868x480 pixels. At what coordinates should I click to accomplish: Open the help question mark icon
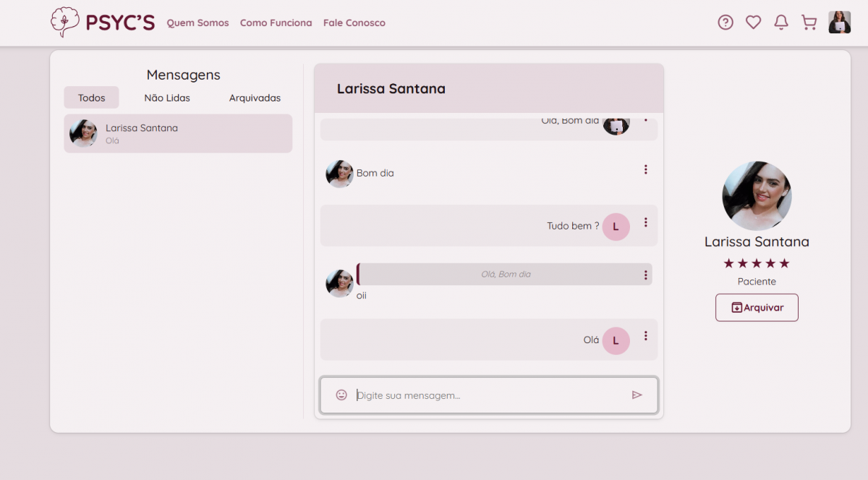pos(726,22)
